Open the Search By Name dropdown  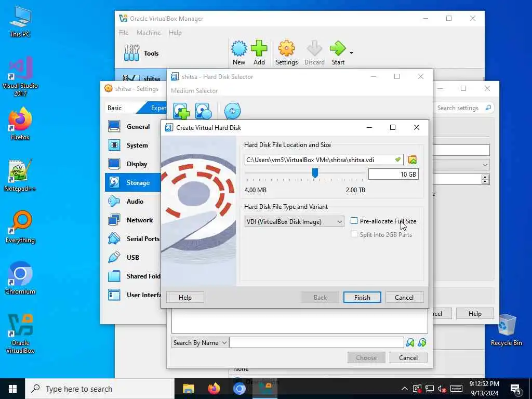click(199, 343)
